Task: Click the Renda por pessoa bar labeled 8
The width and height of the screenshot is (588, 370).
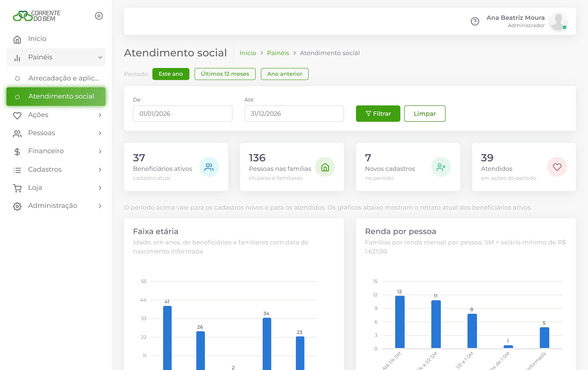Action: click(472, 331)
